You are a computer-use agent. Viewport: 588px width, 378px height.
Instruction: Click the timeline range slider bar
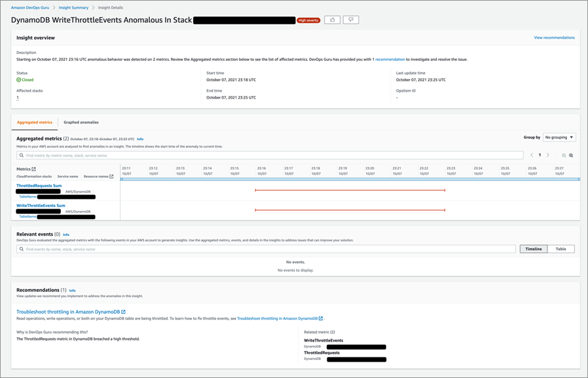click(x=351, y=179)
